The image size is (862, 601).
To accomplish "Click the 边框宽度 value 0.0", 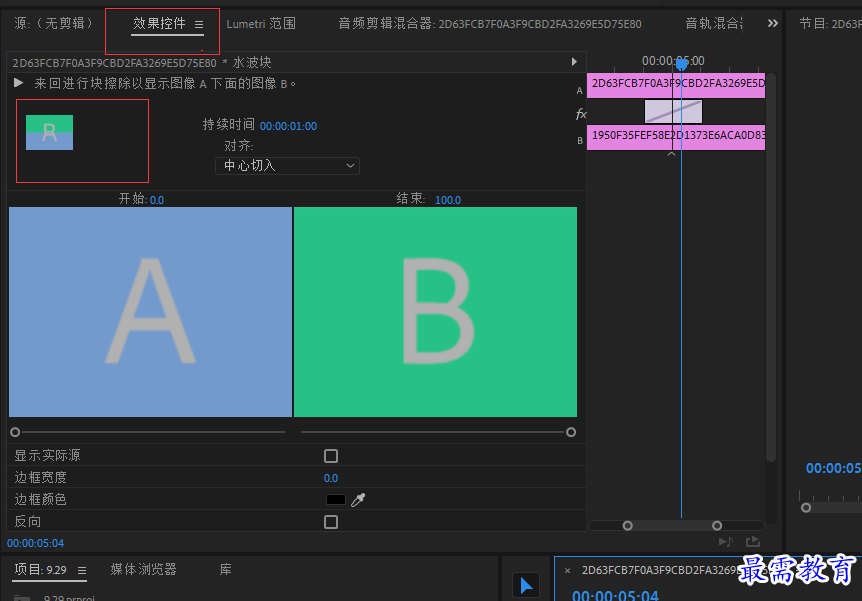I will coord(330,478).
